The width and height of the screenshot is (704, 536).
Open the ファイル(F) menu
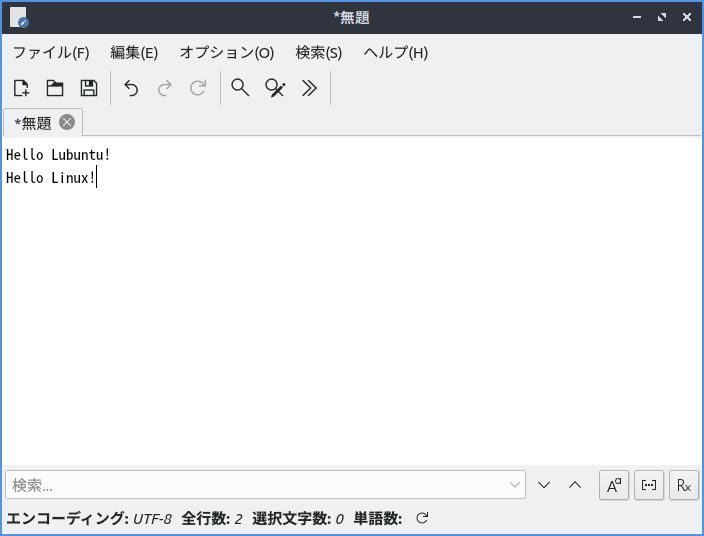(x=50, y=52)
